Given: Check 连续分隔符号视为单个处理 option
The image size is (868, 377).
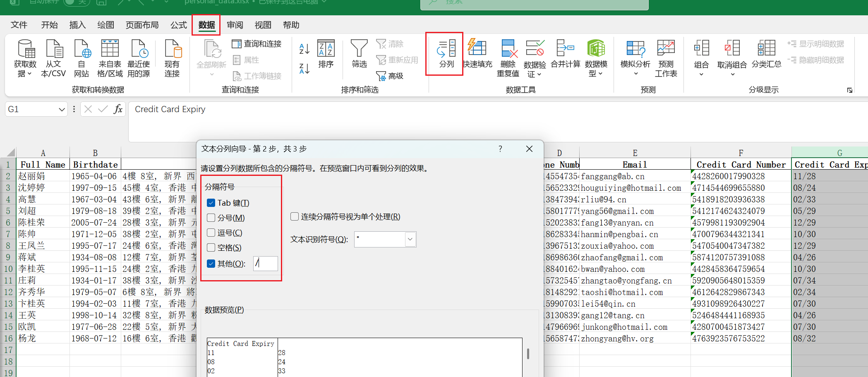Looking at the screenshot, I should click(x=295, y=216).
